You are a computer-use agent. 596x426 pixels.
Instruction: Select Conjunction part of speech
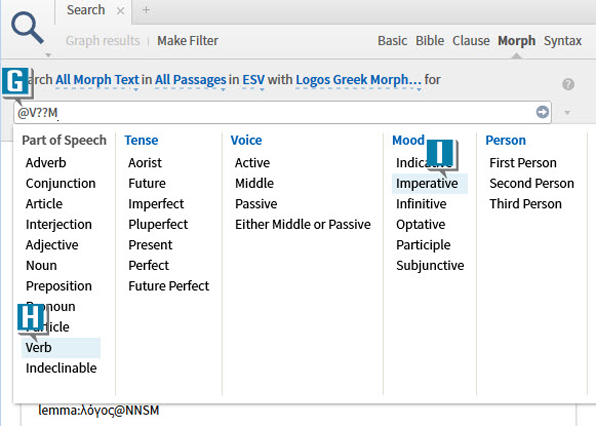(x=61, y=184)
